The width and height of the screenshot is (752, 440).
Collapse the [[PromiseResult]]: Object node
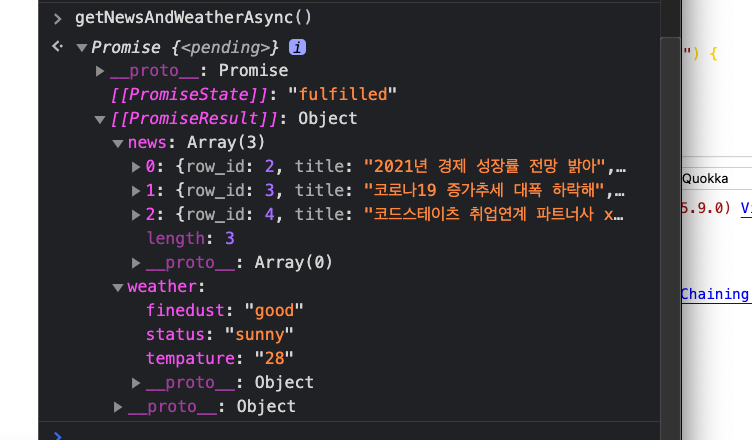pyautogui.click(x=100, y=119)
